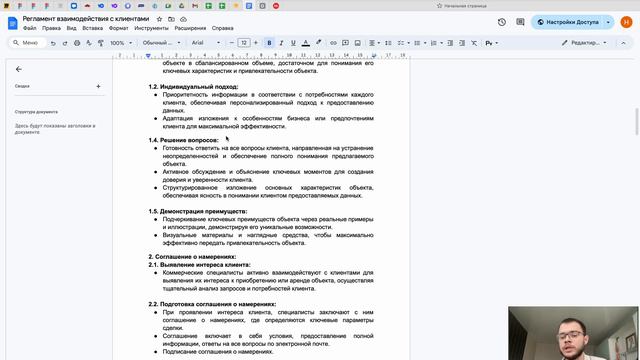Viewport: 640px width, 360px height.
Task: Click the add comment icon in toolbar
Action: (x=345, y=43)
